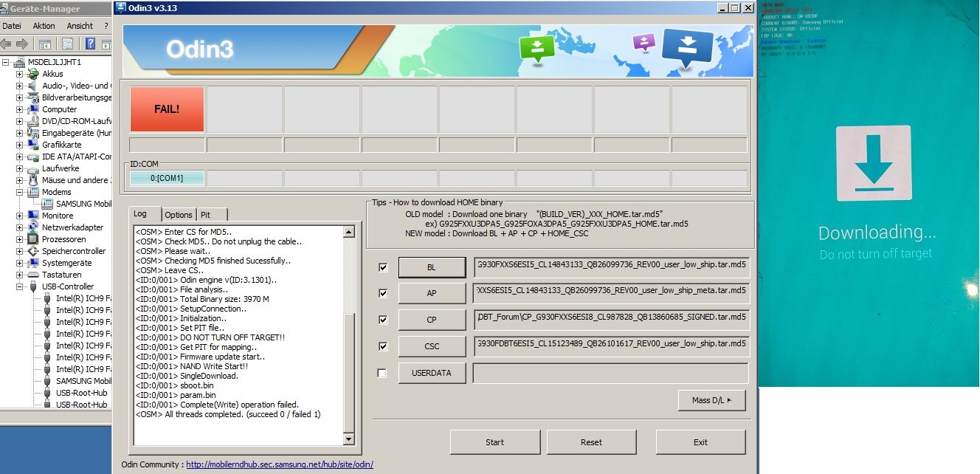Expand the Grafikkarte node

pyautogui.click(x=20, y=145)
